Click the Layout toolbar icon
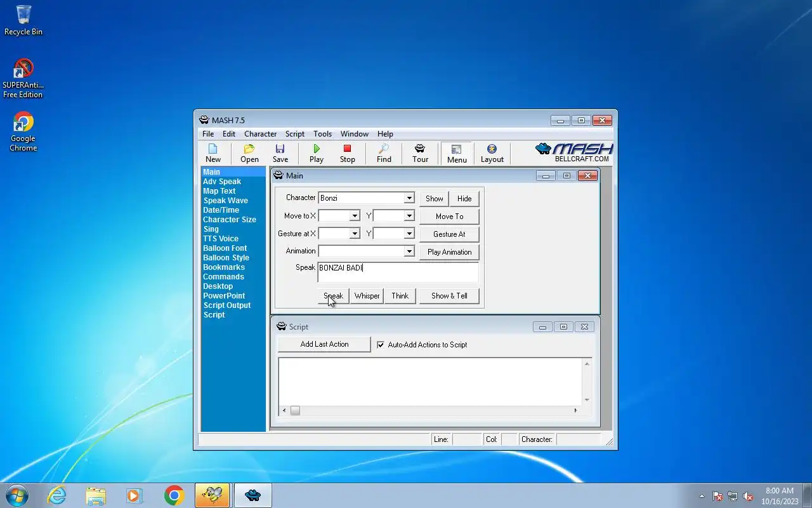The height and width of the screenshot is (508, 812). click(x=492, y=153)
